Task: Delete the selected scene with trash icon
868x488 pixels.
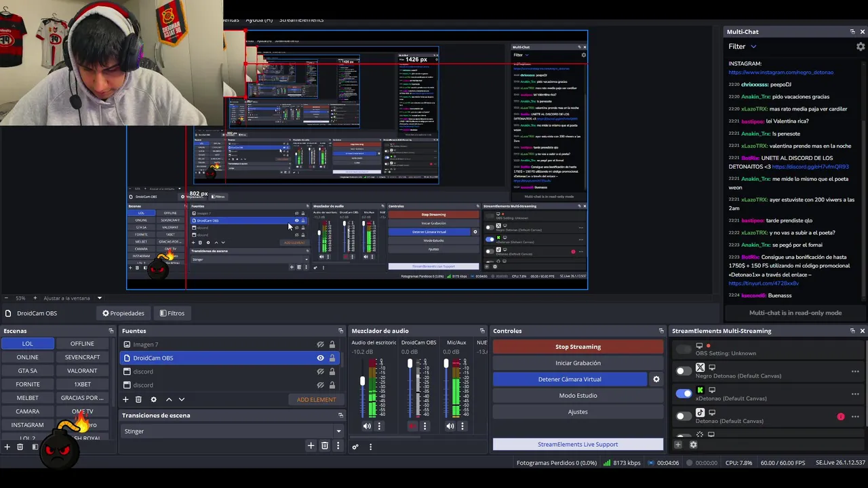Action: pos(20,447)
